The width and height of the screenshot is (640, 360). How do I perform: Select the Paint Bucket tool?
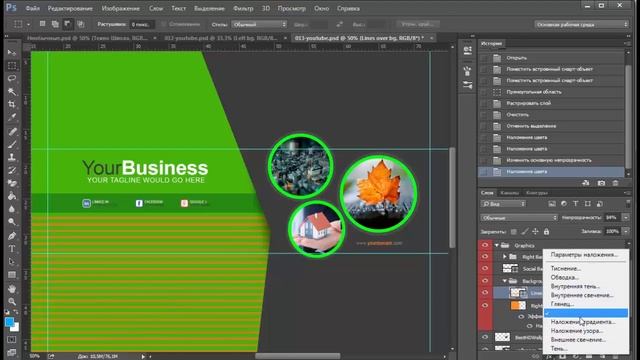pos(12,196)
